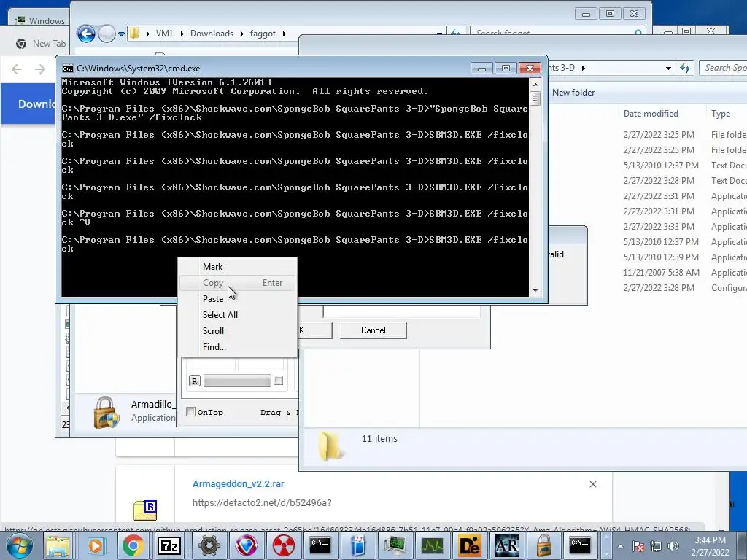
Task: Open the AR application in taskbar
Action: point(506,545)
